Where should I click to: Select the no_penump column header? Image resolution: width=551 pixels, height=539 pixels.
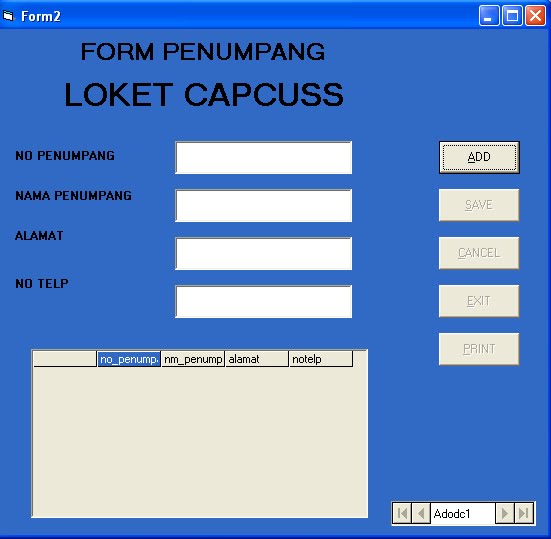click(x=129, y=359)
